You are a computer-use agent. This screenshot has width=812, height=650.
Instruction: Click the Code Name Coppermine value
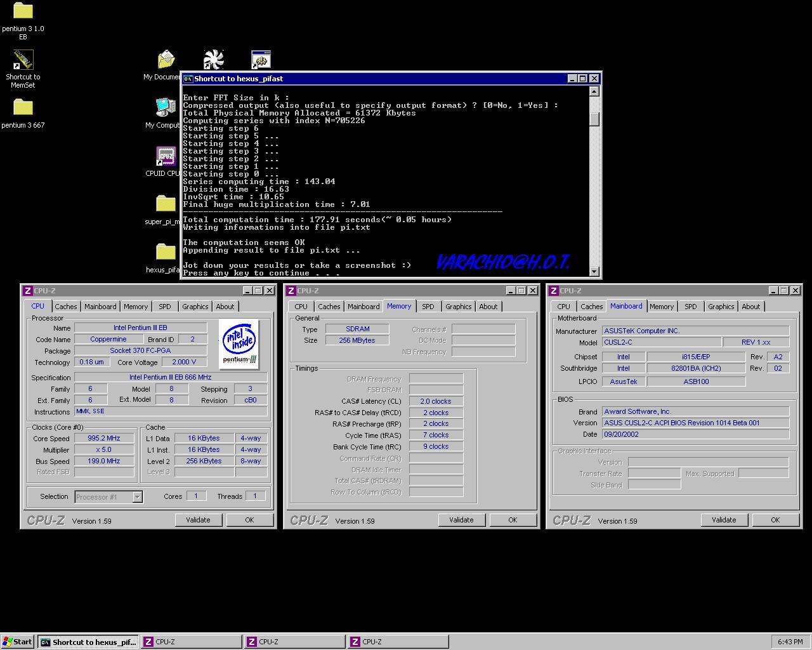click(108, 339)
